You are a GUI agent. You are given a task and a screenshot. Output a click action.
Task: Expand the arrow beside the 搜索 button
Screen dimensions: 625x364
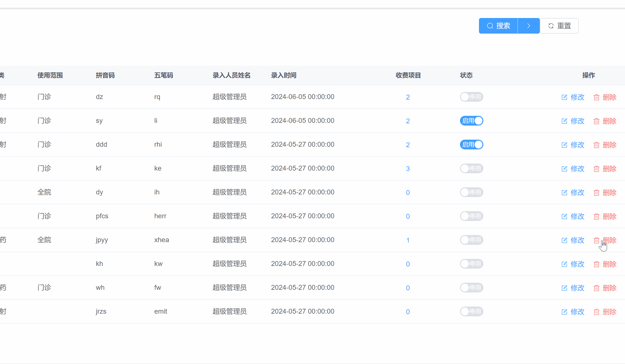pos(528,26)
